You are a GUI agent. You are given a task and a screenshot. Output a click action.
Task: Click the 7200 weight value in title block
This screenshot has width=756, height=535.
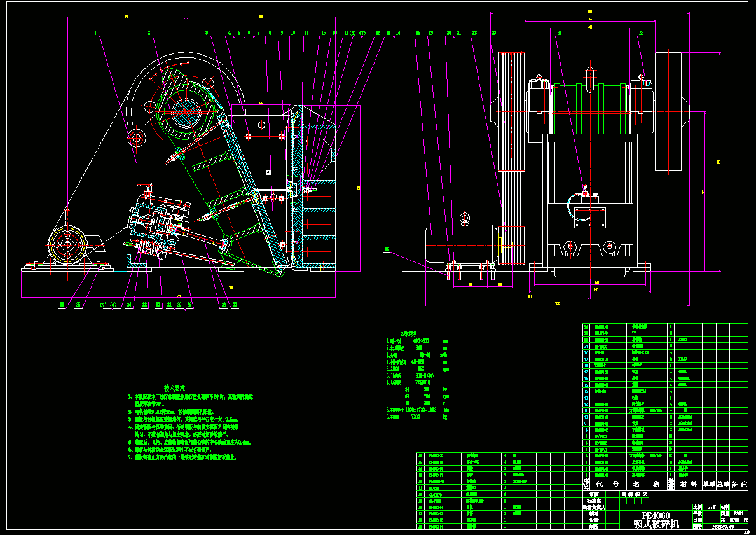click(738, 514)
